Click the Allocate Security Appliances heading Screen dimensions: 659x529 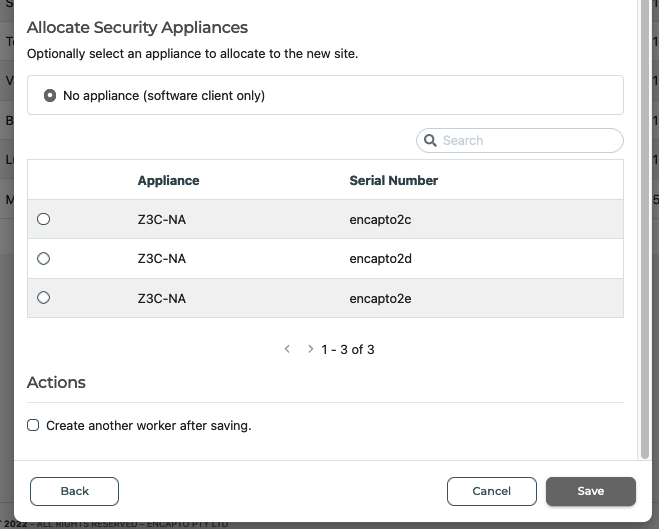(137, 27)
